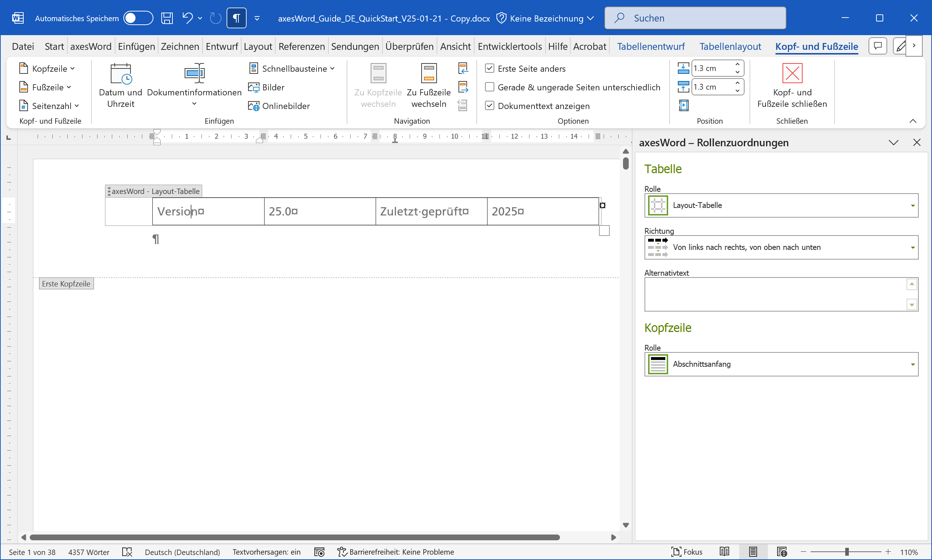Click the axesWord Layout-Tabelle handle
The height and width of the screenshot is (560, 932).
coord(153,191)
